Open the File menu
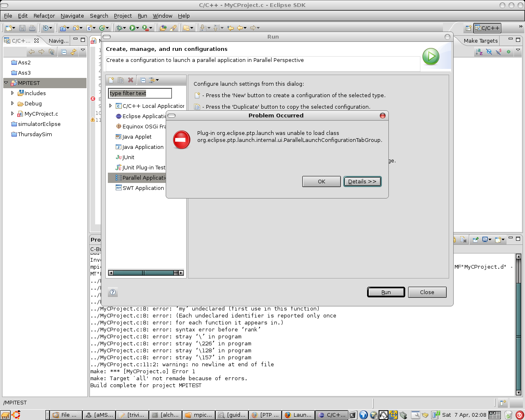525x420 pixels. tap(8, 16)
